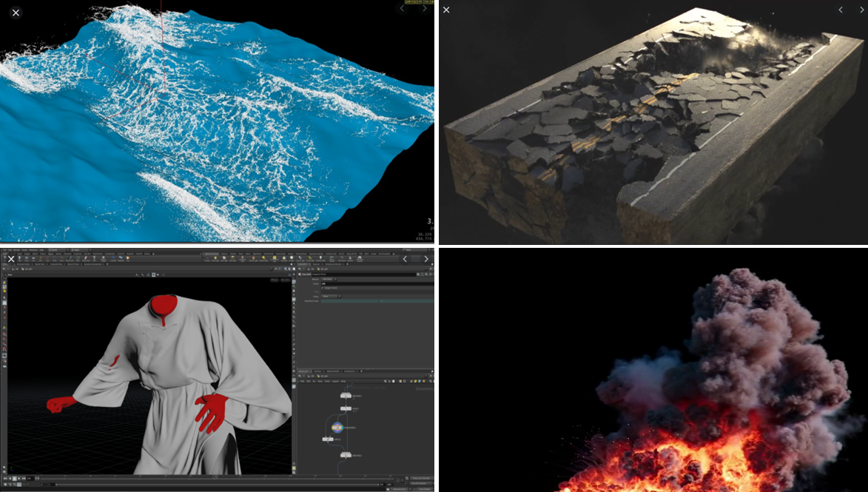This screenshot has width=868, height=492.
Task: Open the File menu in Houdini
Action: [x=4, y=251]
